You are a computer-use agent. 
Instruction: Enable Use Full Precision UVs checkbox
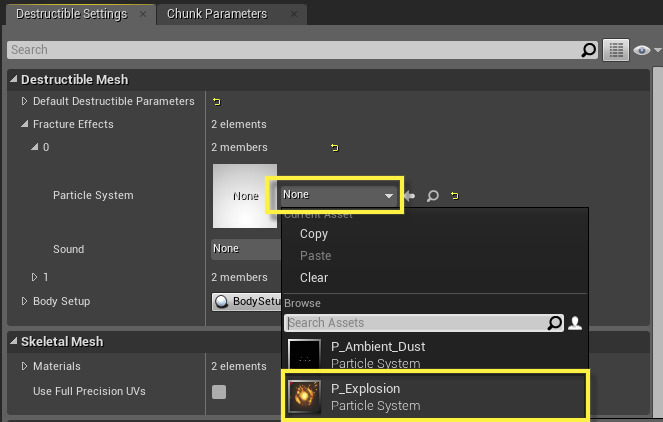pyautogui.click(x=219, y=392)
